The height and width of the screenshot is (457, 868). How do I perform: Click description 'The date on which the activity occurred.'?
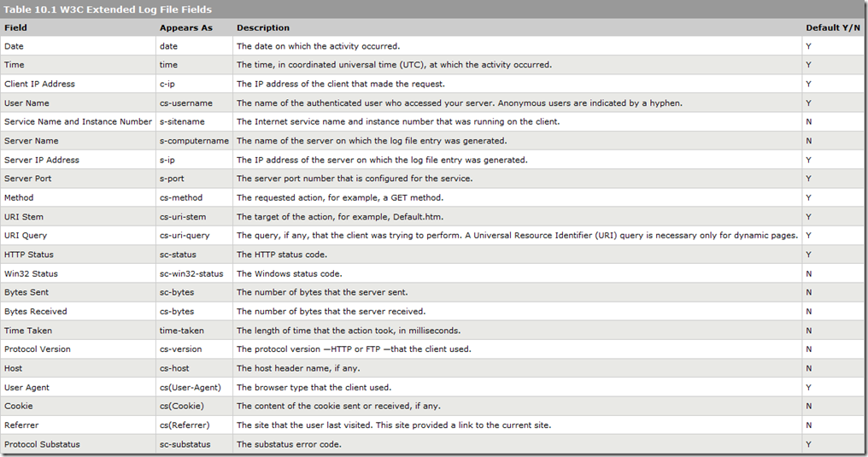[x=319, y=46]
